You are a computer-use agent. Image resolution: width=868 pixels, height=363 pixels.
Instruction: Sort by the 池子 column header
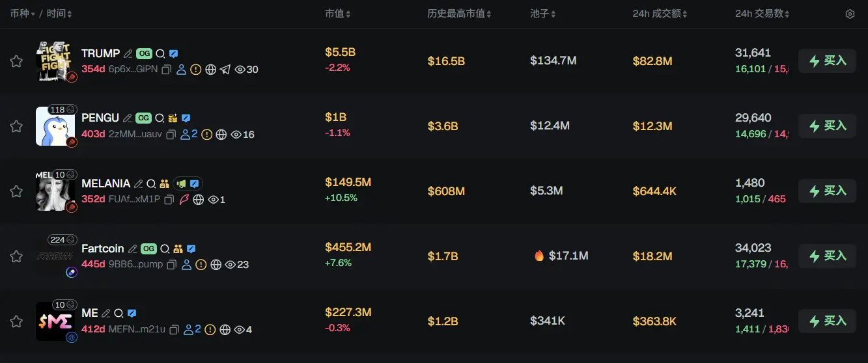coord(542,14)
